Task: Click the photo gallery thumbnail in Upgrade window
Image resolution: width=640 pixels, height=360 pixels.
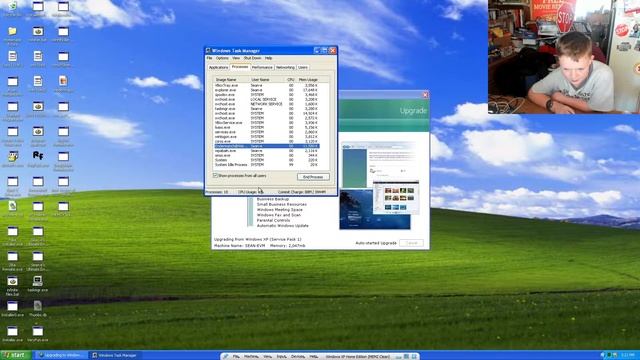Action: [x=396, y=198]
